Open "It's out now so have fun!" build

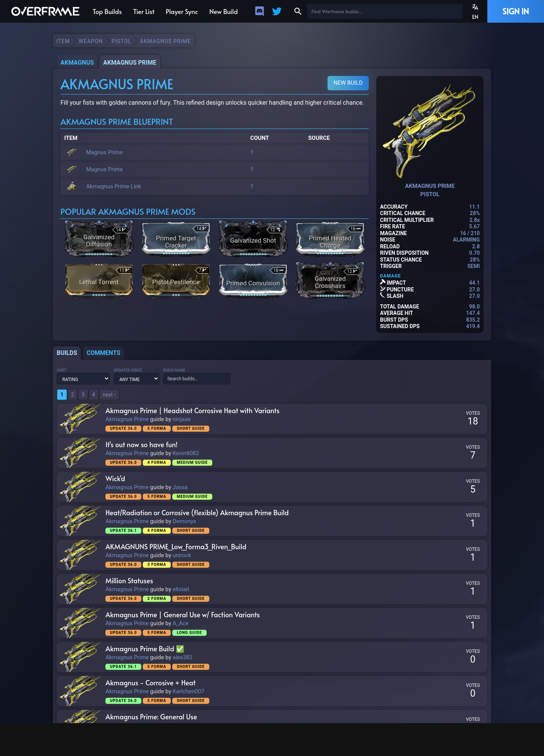pos(141,445)
